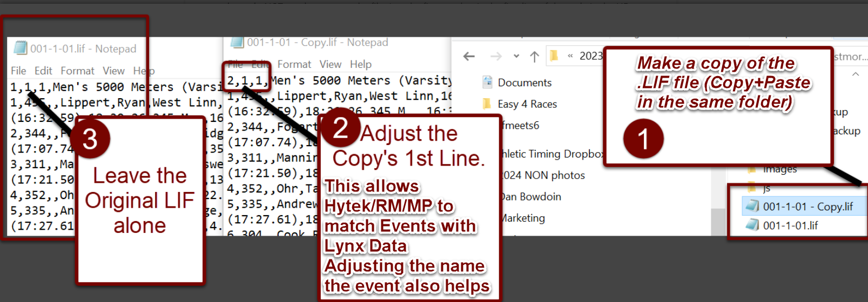Open the 2024 NON photos folder
This screenshot has width=868, height=302.
(543, 175)
